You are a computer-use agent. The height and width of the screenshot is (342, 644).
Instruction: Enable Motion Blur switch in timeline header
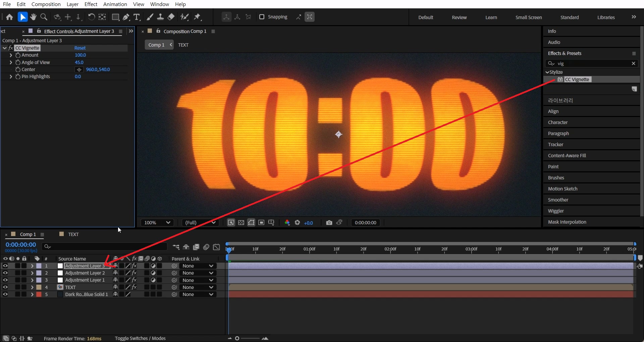[x=206, y=247]
